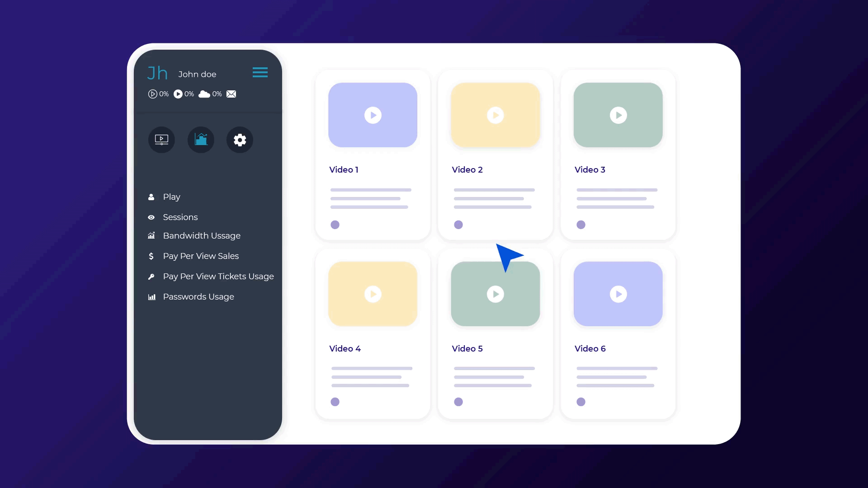Image resolution: width=868 pixels, height=488 pixels.
Task: Click the Video 6 title label link
Action: pos(590,348)
